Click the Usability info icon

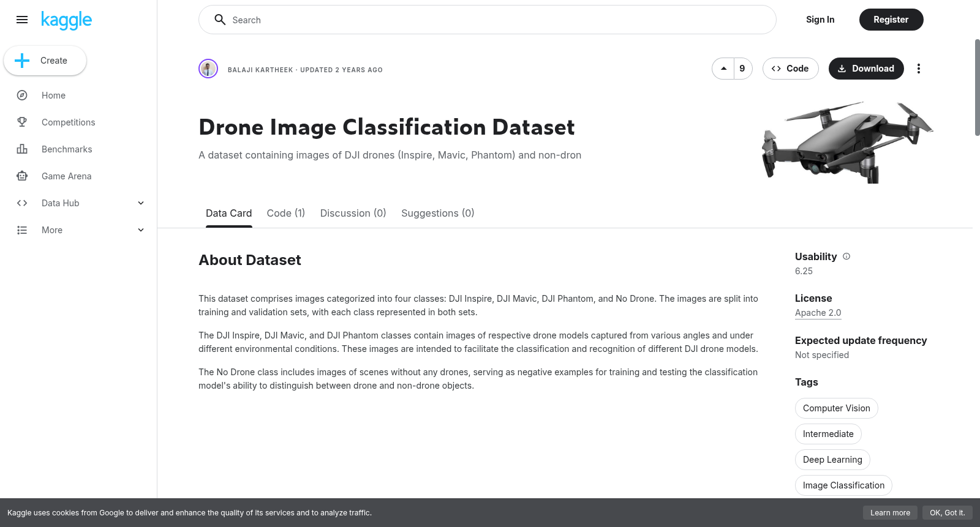click(x=846, y=256)
